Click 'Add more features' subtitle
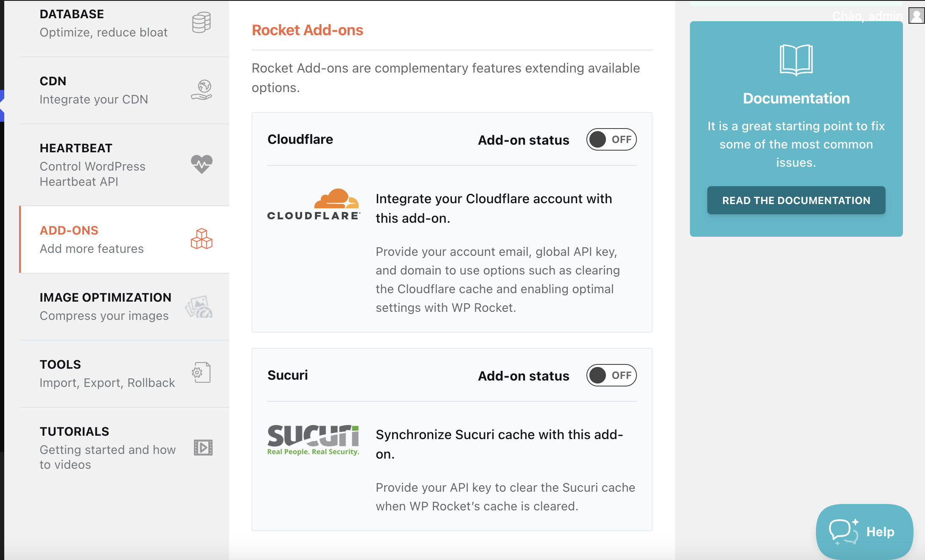Screen dimensions: 925x560 (92, 249)
